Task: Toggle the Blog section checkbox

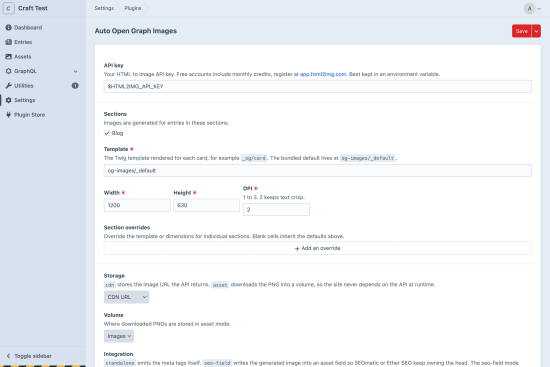Action: (x=107, y=133)
